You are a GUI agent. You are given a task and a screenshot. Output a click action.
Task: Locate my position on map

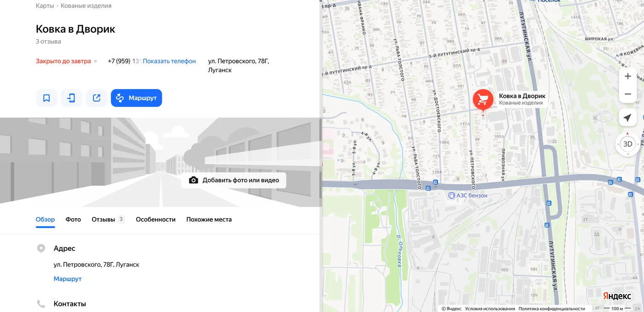pos(627,118)
